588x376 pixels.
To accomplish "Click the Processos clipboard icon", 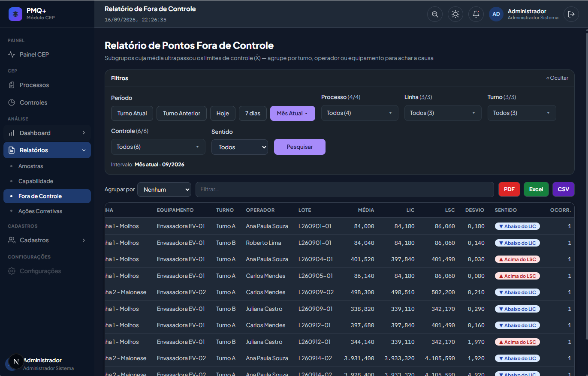I will click(12, 85).
